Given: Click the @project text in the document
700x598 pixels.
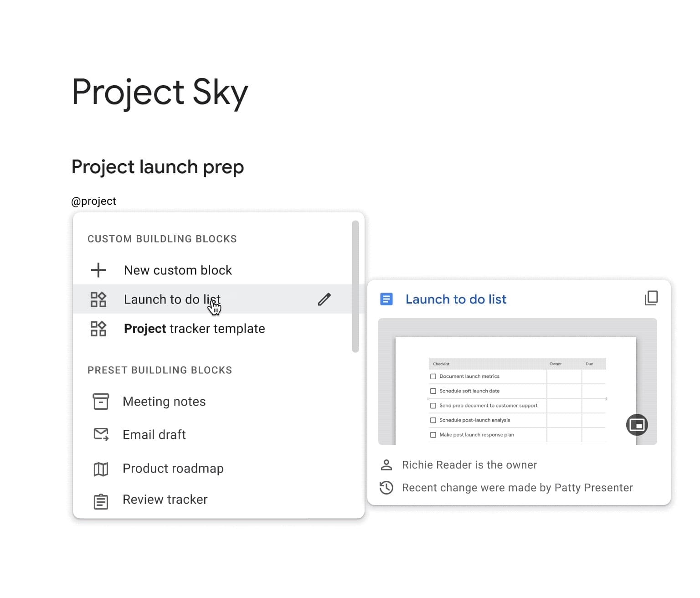Looking at the screenshot, I should 94,201.
